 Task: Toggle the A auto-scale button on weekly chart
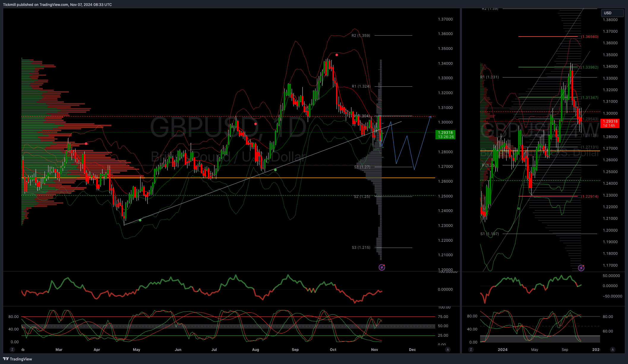[613, 349]
